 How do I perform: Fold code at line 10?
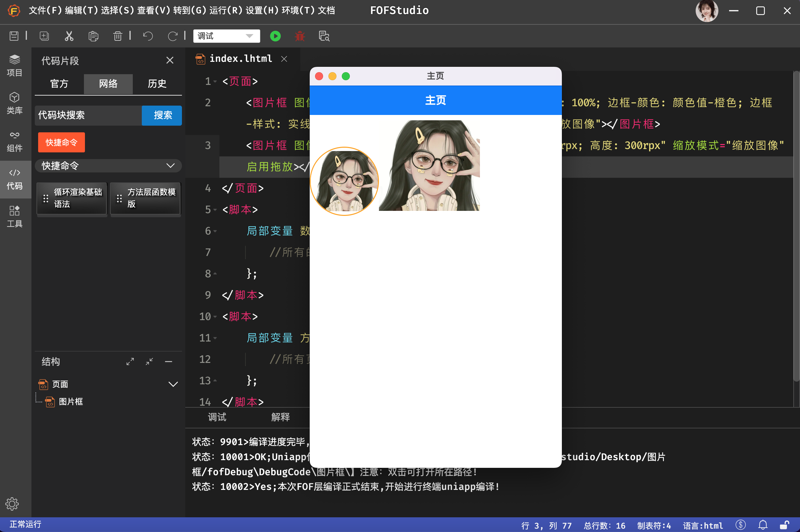(215, 316)
